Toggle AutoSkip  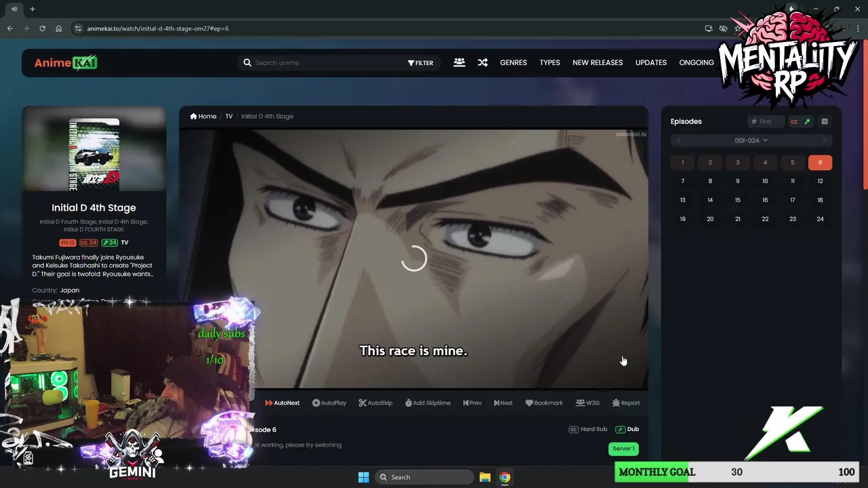376,403
